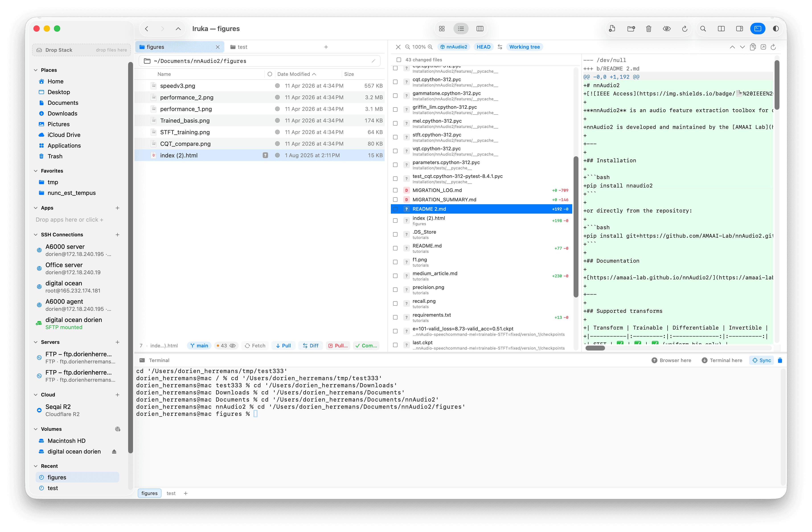
Task: Swap HEAD and Working tree comparison
Action: click(x=500, y=47)
